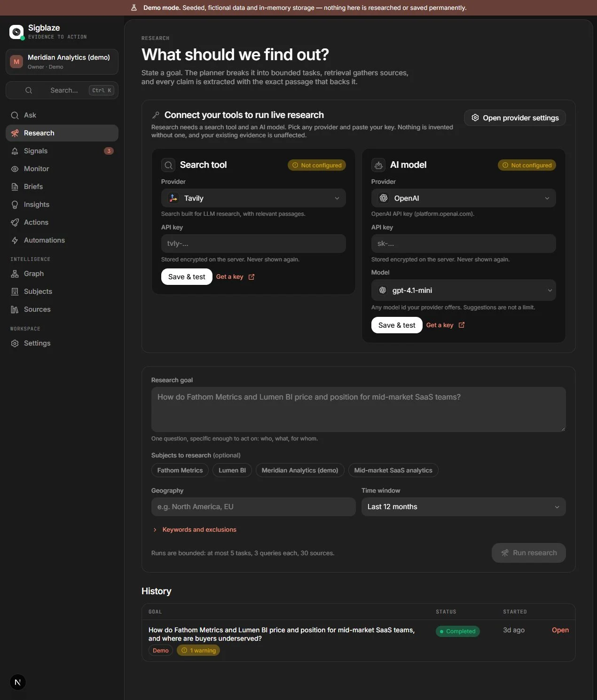Image resolution: width=597 pixels, height=700 pixels.
Task: Toggle the Lumen BI subject chip
Action: [232, 470]
